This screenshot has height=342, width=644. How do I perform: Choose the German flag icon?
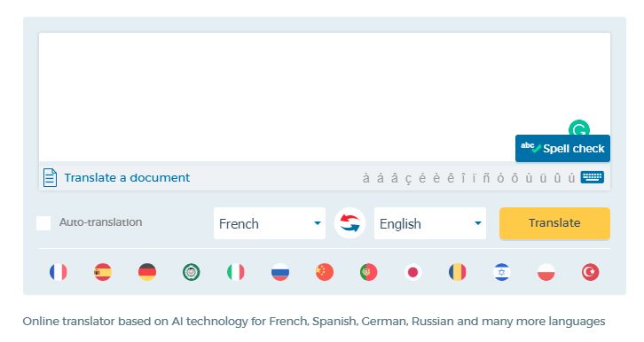click(x=147, y=272)
